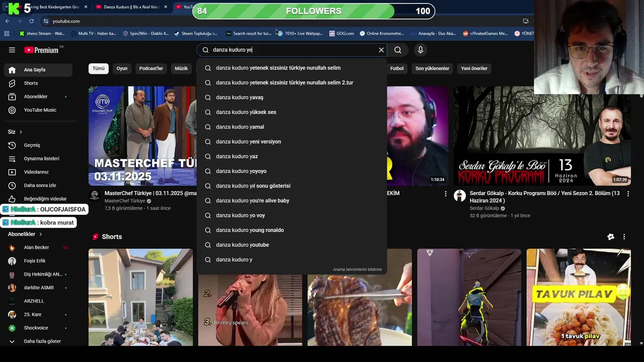The width and height of the screenshot is (644, 362).
Task: Choose suggestion 'danza kuduro yoyoyo'
Action: (292, 171)
